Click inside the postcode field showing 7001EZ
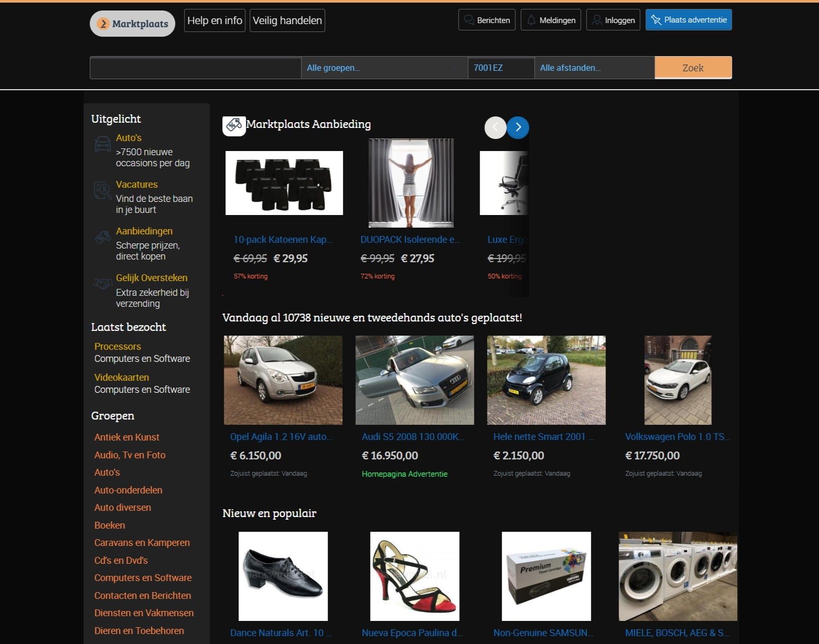819x644 pixels. 500,68
